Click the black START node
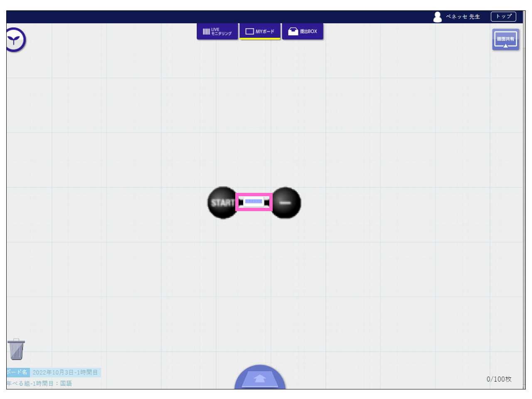The image size is (532, 399). (222, 202)
